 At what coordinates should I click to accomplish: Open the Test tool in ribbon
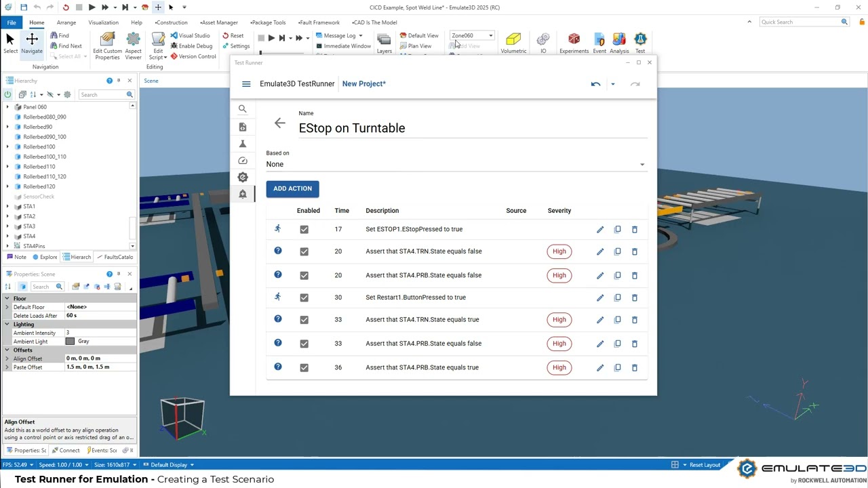[x=640, y=43]
